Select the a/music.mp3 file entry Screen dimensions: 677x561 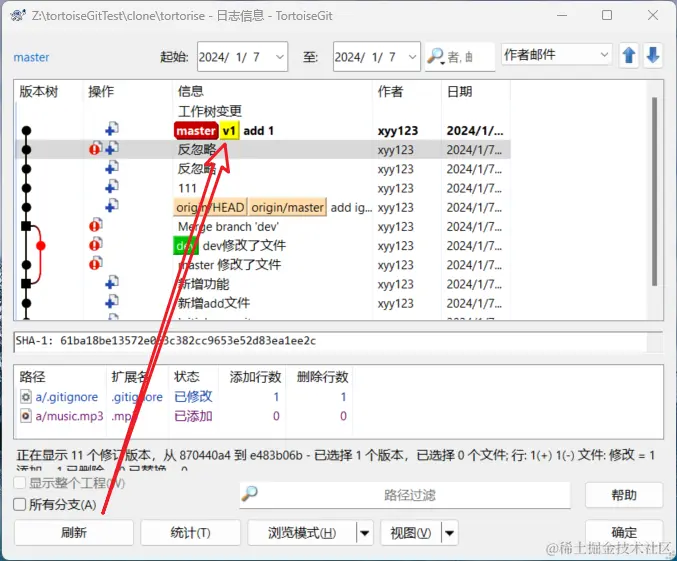pyautogui.click(x=70, y=416)
